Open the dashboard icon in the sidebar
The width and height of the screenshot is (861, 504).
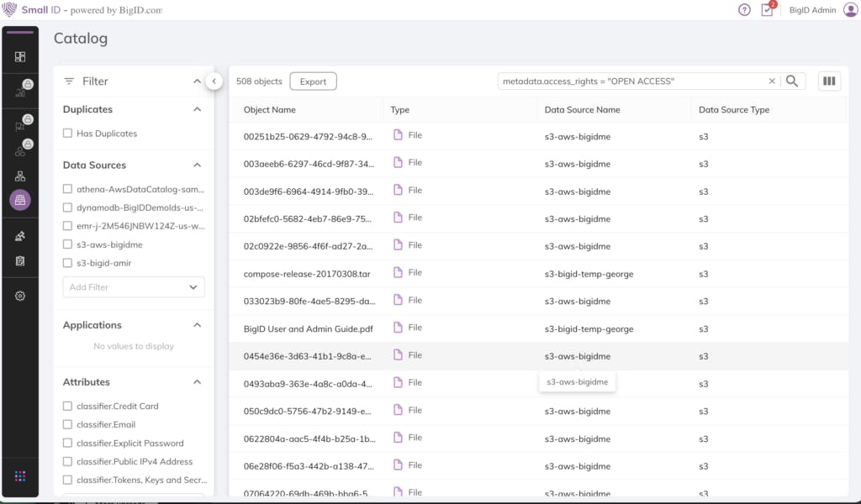(20, 57)
